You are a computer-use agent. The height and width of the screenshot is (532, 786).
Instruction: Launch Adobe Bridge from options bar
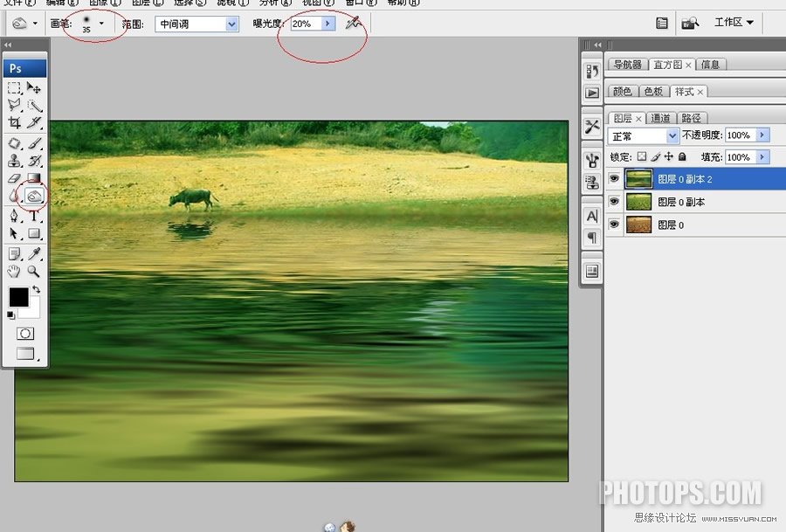690,23
